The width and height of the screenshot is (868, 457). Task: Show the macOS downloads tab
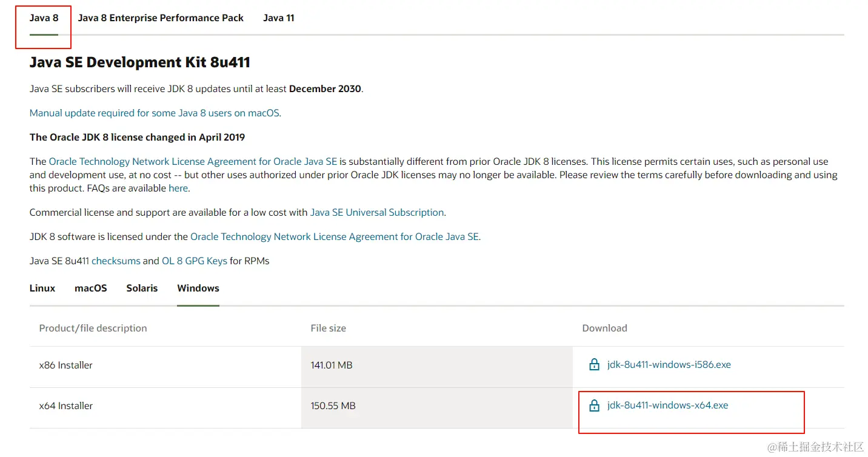pyautogui.click(x=90, y=289)
